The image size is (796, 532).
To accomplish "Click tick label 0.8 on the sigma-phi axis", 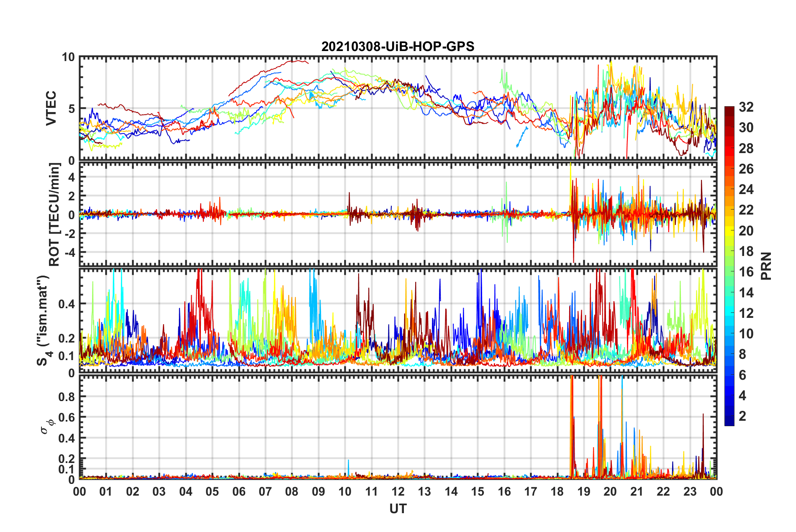I will point(67,396).
